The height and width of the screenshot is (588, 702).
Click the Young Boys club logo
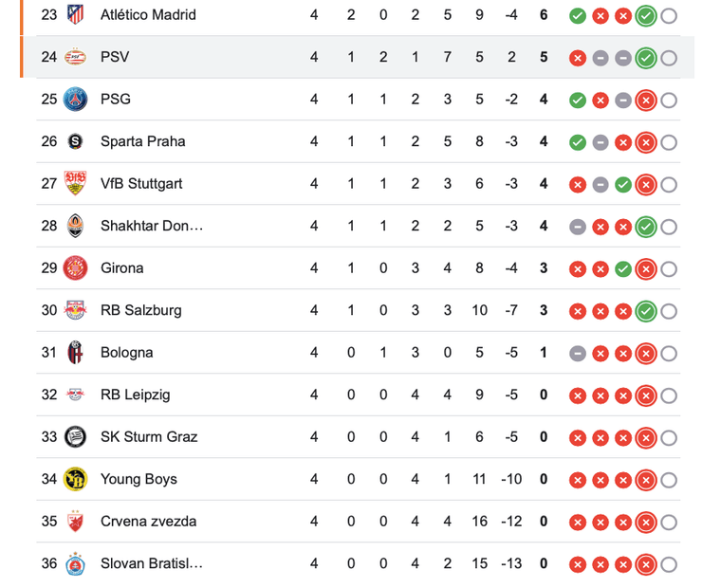(x=75, y=479)
